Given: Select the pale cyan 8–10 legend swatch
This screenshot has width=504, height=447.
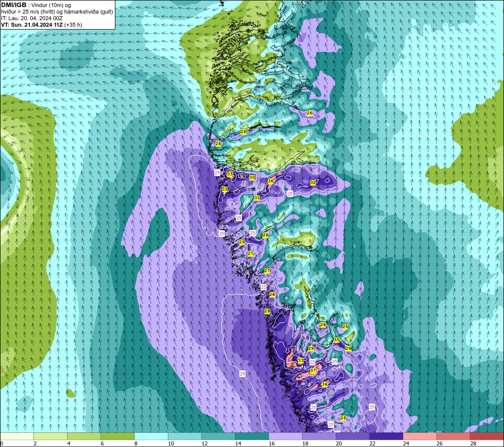Looking at the screenshot, I should coord(151,436).
